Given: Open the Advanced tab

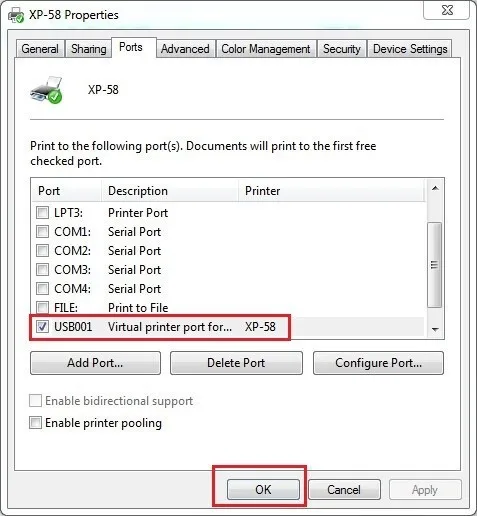Looking at the screenshot, I should tap(185, 49).
